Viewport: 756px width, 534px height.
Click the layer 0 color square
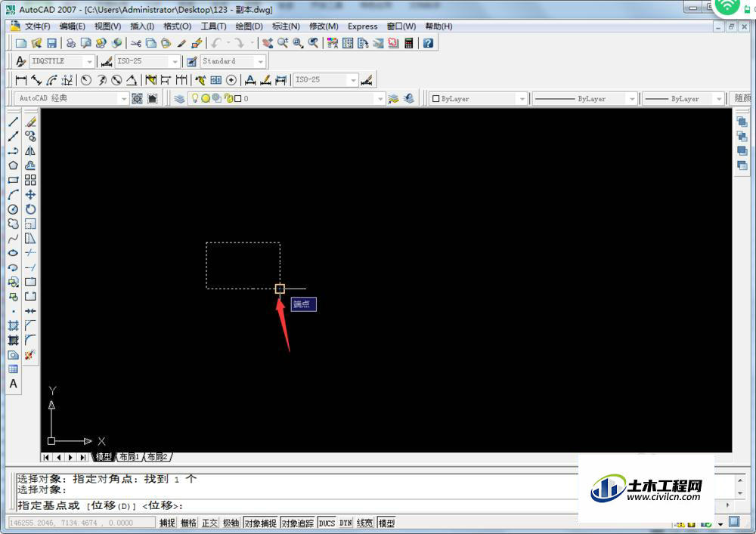tap(237, 99)
